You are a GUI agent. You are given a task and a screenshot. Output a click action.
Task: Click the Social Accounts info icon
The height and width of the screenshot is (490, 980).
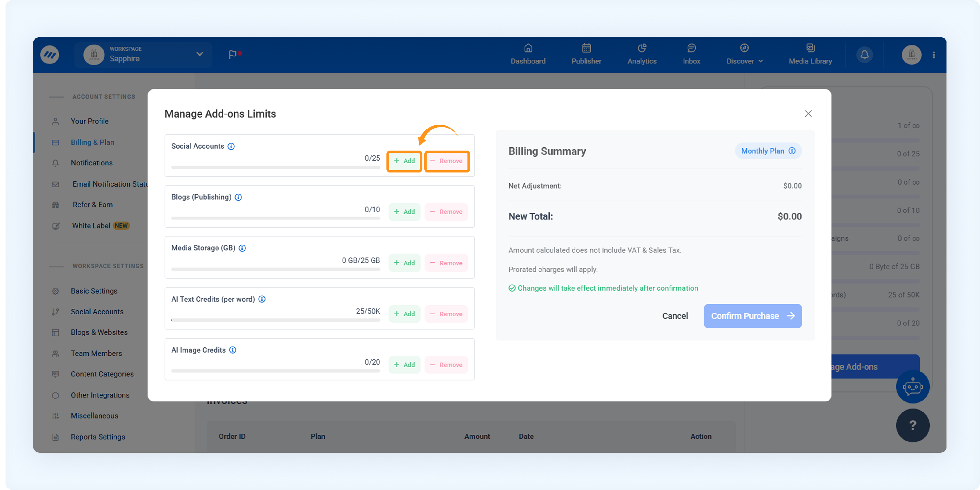231,146
